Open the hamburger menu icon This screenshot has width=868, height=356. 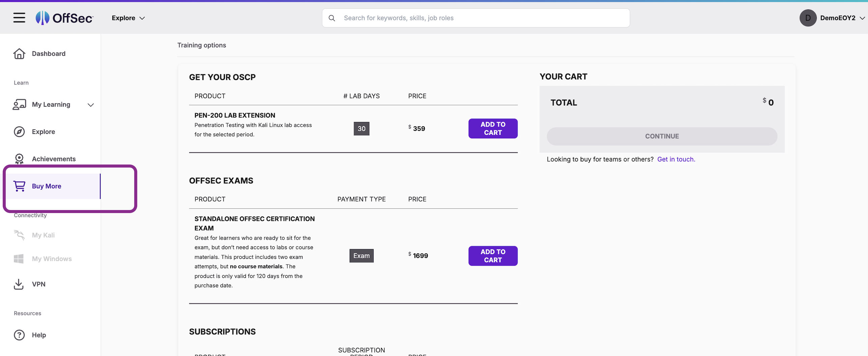pos(19,18)
